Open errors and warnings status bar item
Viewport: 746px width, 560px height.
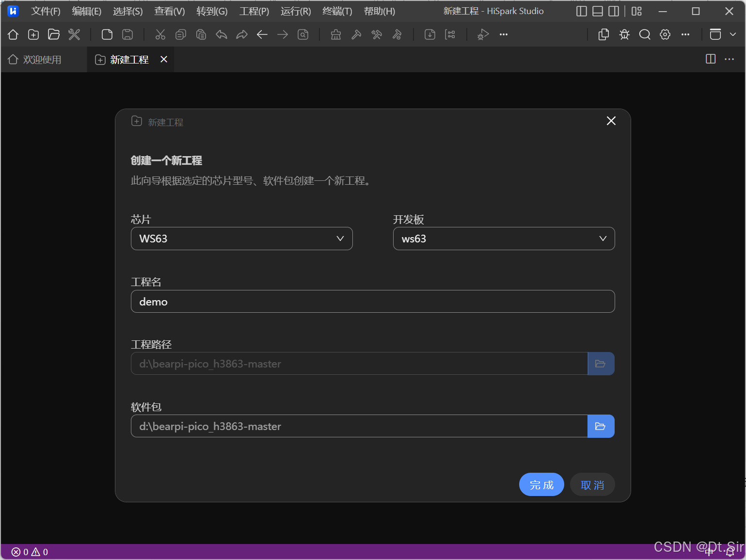tap(30, 552)
